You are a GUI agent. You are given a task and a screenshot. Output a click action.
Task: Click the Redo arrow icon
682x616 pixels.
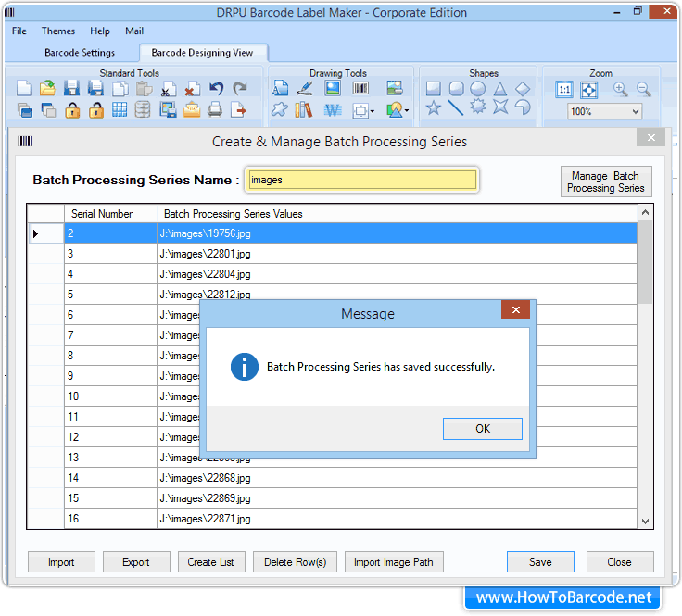tap(239, 88)
